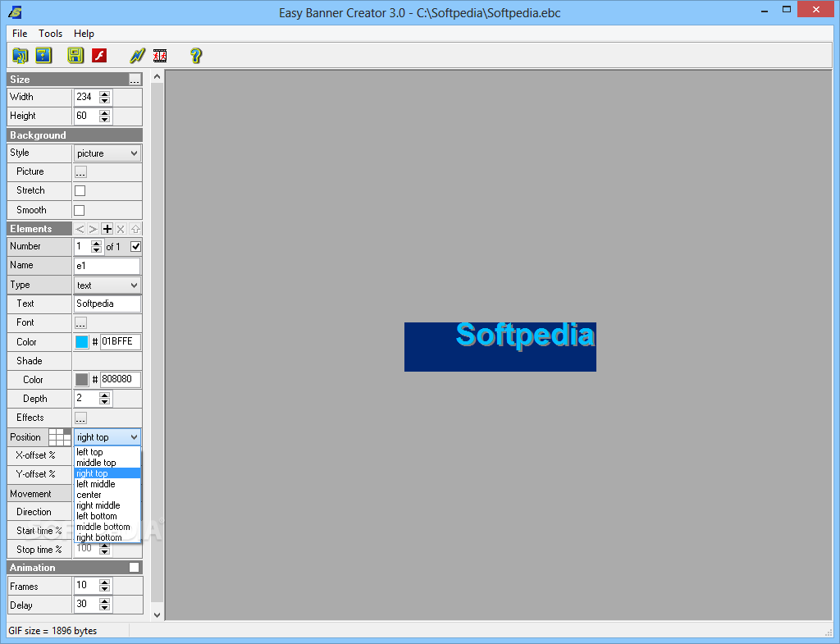The width and height of the screenshot is (840, 644).
Task: Open the Size presets ellipsis button
Action: 135,80
